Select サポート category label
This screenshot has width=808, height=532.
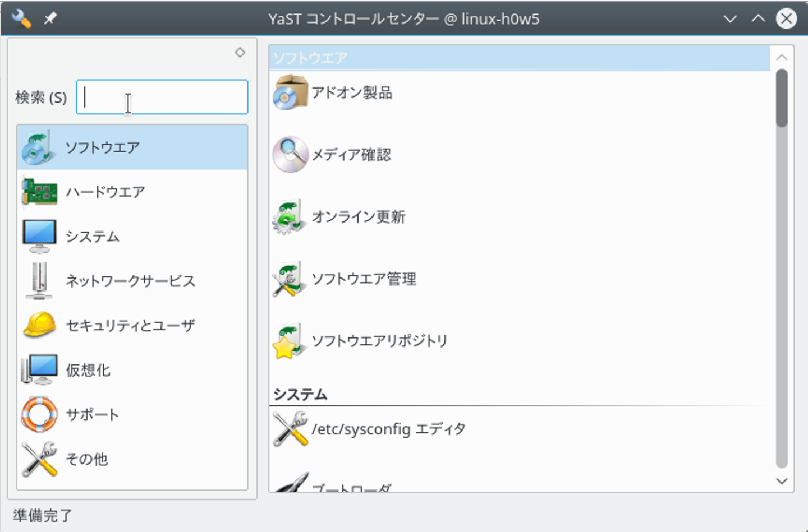tap(93, 414)
